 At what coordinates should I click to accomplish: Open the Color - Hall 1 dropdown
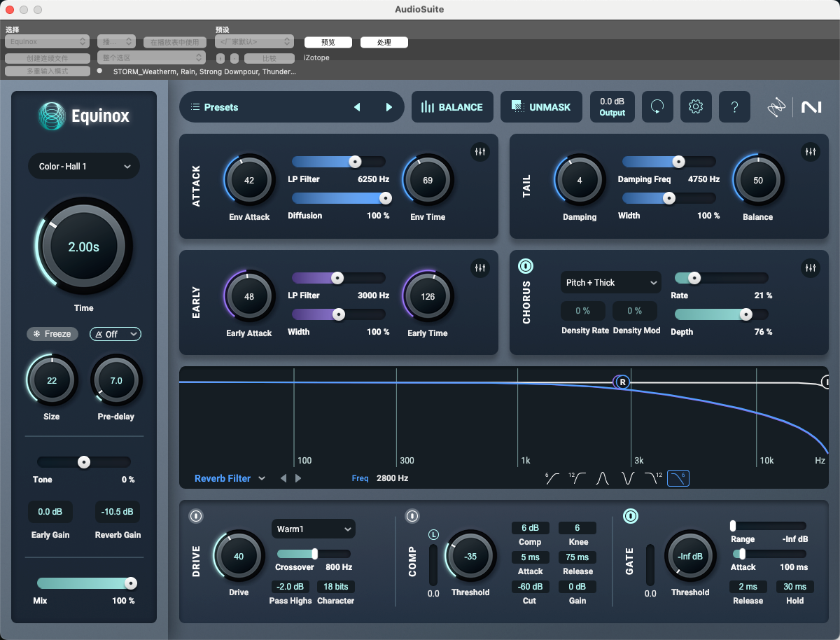[84, 166]
